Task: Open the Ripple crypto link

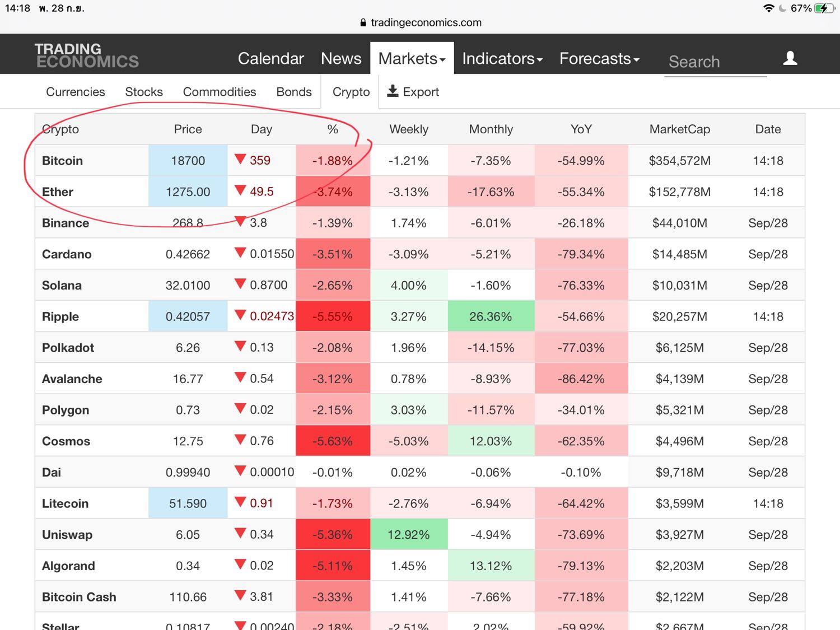Action: pos(60,316)
